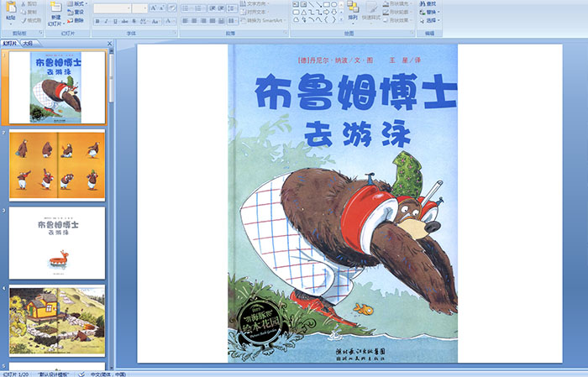The image size is (588, 377).
Task: Close the slide thumbnails pane
Action: [x=110, y=44]
